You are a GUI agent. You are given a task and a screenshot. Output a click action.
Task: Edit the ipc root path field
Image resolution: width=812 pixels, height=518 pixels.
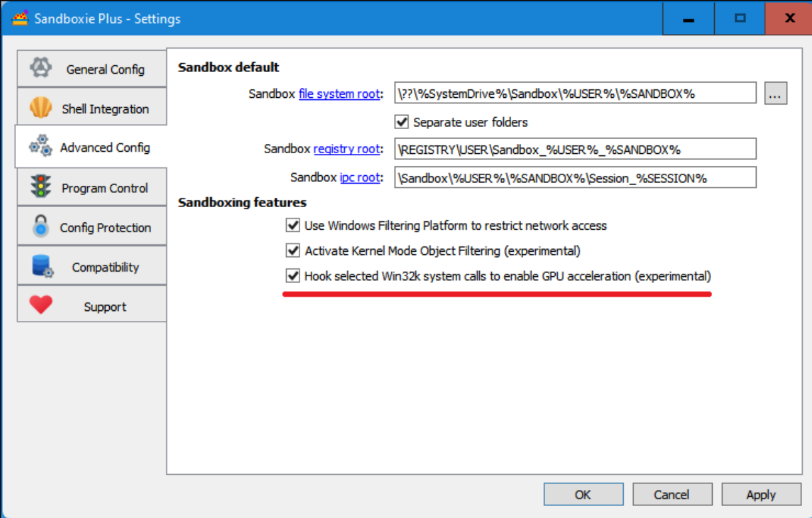(x=575, y=178)
